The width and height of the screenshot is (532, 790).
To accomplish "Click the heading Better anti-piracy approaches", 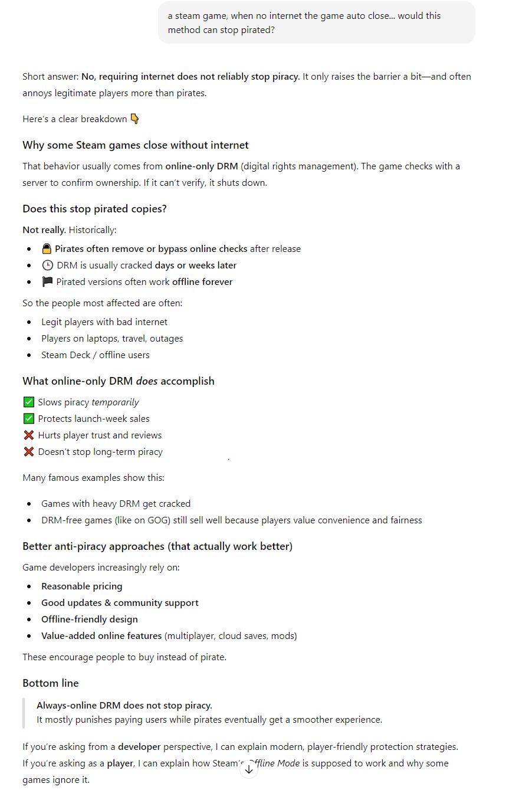I will 157,546.
